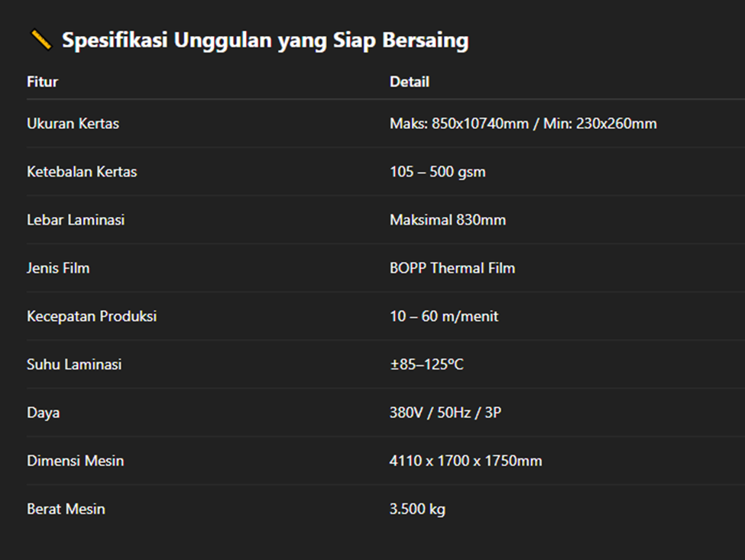
Task: Click the Kecepatan Produksi label
Action: click(x=92, y=316)
